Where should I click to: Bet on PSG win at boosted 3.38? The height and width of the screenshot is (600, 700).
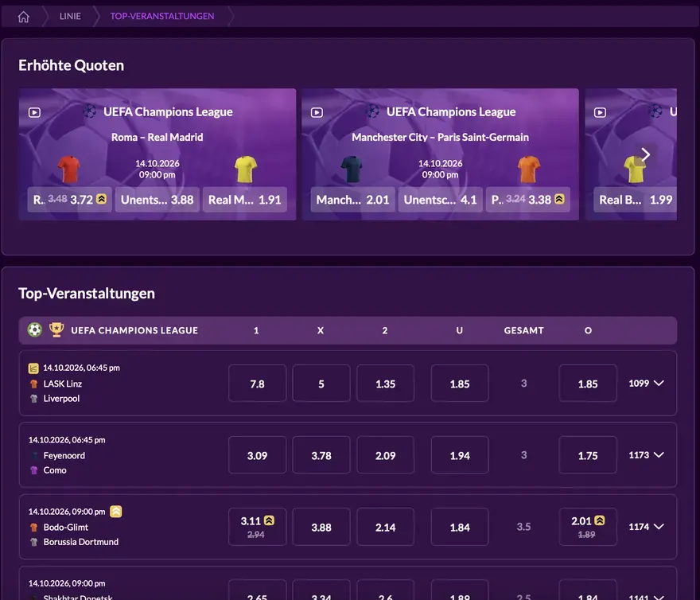point(527,199)
